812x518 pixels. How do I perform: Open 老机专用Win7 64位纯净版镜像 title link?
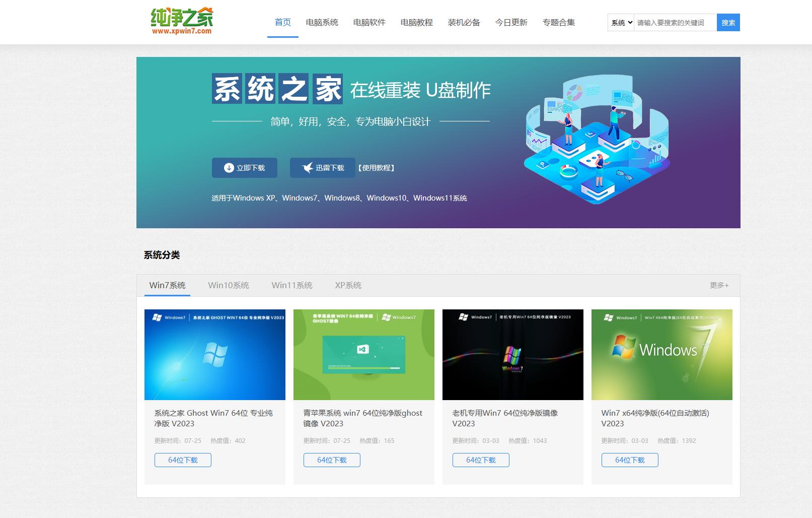click(505, 418)
